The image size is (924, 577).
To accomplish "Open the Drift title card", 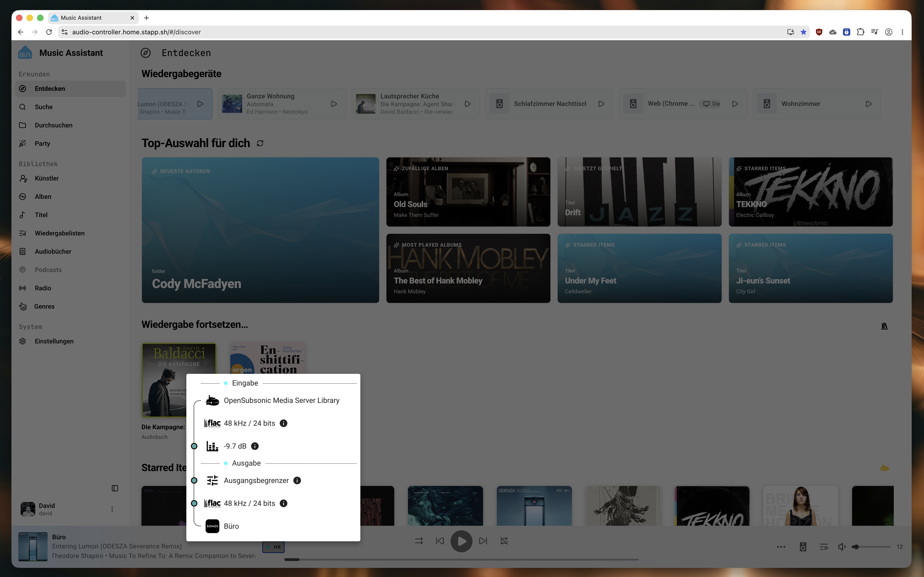I will pos(639,192).
